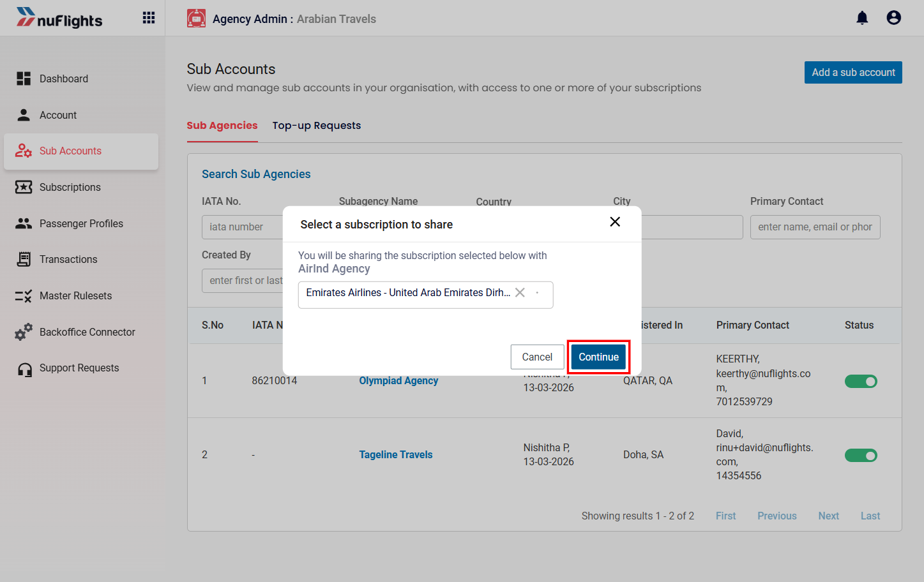This screenshot has width=924, height=582.
Task: Click AirInd Agency name in dialog
Action: (334, 269)
